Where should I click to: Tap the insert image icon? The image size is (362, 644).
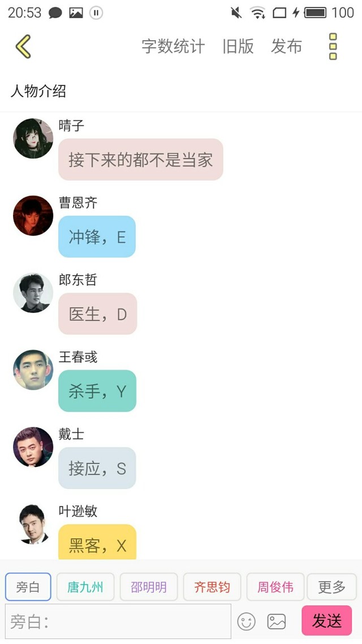pyautogui.click(x=276, y=621)
